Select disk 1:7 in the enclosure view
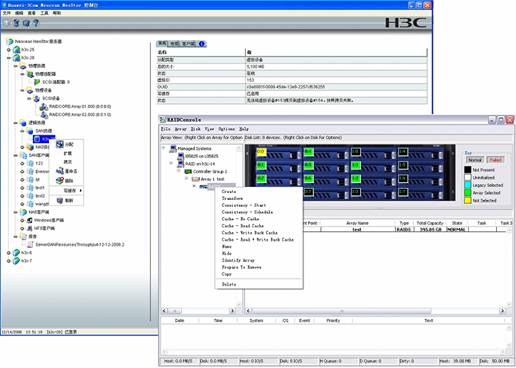Viewport: 516px width, 368px height. point(403,192)
